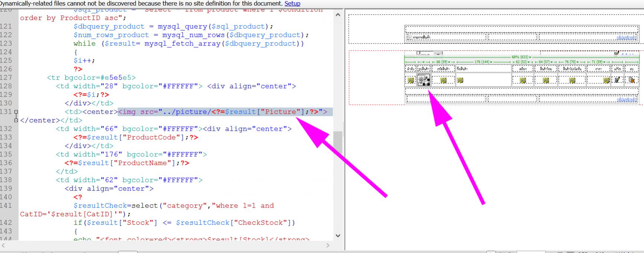
Task: Click the if($result["Stock"] code on line 142
Action: pyautogui.click(x=184, y=223)
